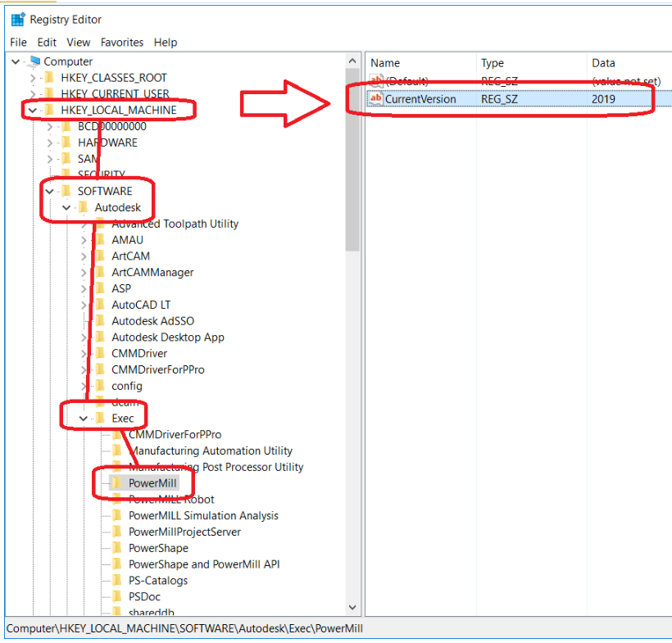The image size is (672, 643).
Task: Open the File menu
Action: tap(18, 42)
